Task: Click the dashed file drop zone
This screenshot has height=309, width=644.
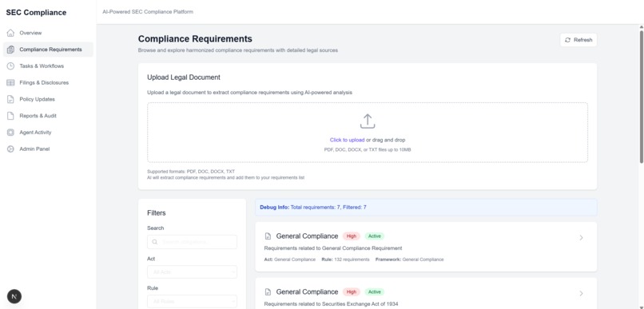Action: pyautogui.click(x=368, y=133)
